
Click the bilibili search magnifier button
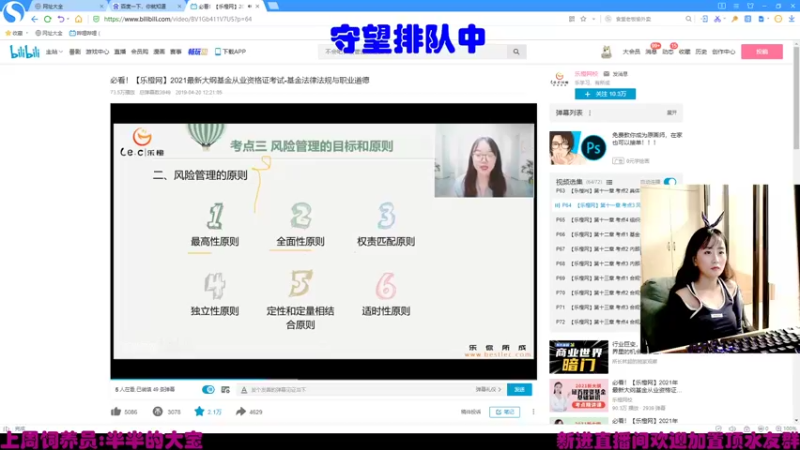516,52
